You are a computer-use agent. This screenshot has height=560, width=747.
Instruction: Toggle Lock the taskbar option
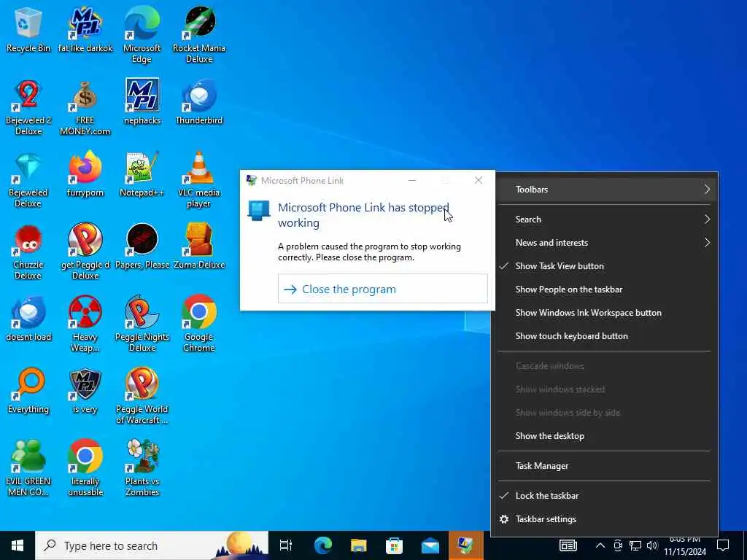click(x=604, y=496)
